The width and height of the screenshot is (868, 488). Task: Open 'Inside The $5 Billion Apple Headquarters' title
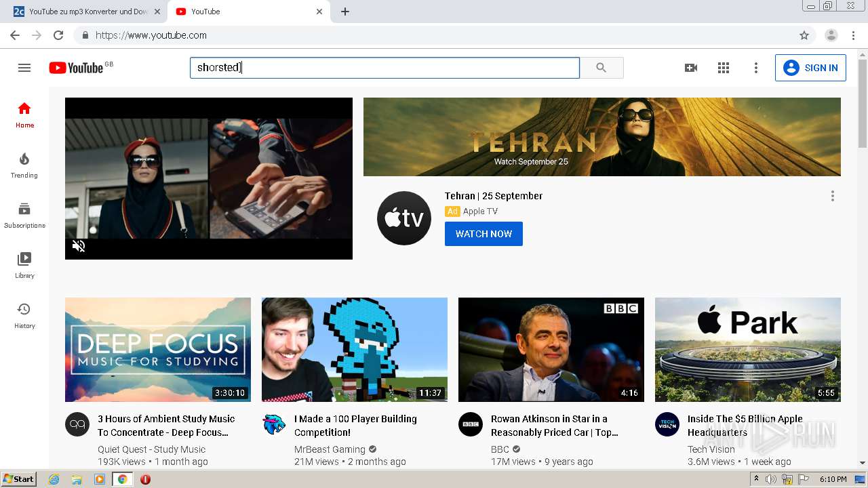(x=745, y=426)
